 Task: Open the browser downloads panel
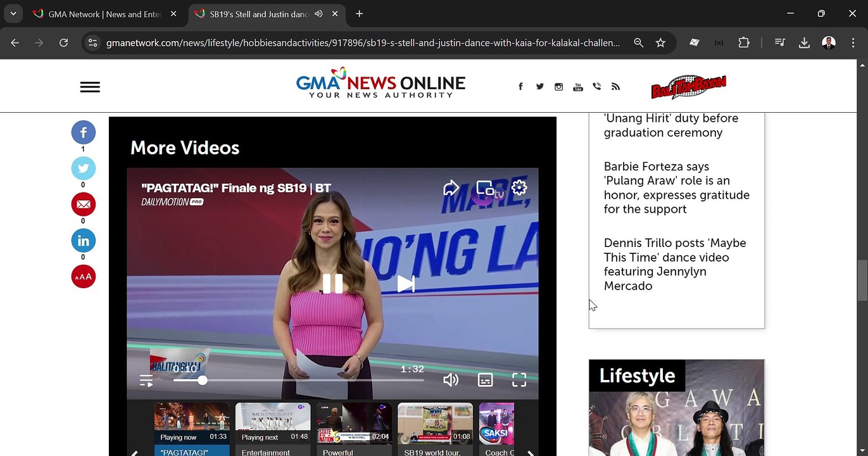click(804, 43)
